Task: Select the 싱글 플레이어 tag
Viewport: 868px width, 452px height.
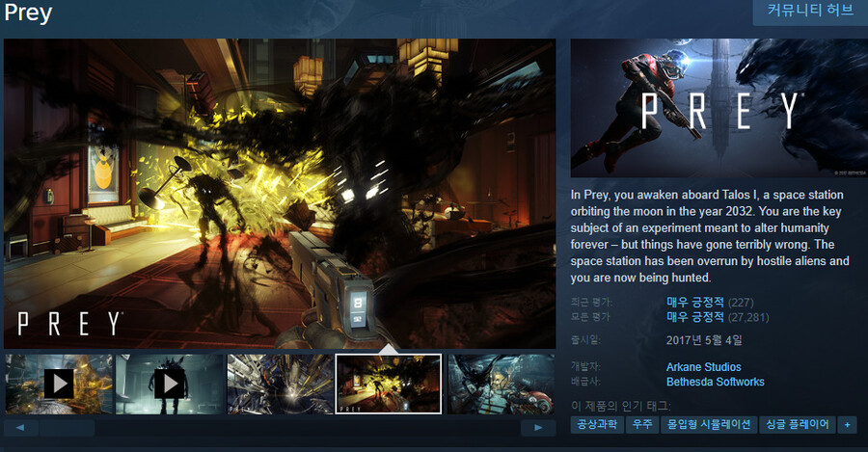Action: (x=800, y=424)
